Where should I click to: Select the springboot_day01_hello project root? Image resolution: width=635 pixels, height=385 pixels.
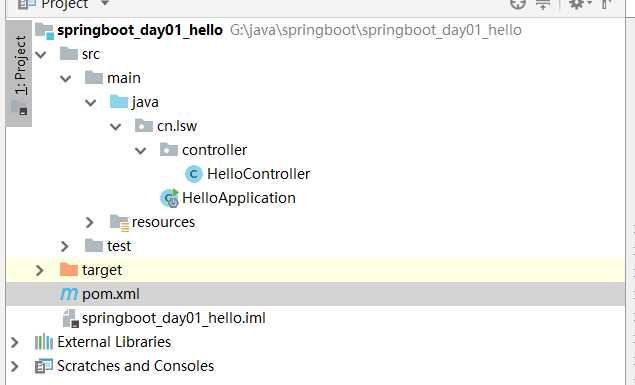tap(140, 30)
